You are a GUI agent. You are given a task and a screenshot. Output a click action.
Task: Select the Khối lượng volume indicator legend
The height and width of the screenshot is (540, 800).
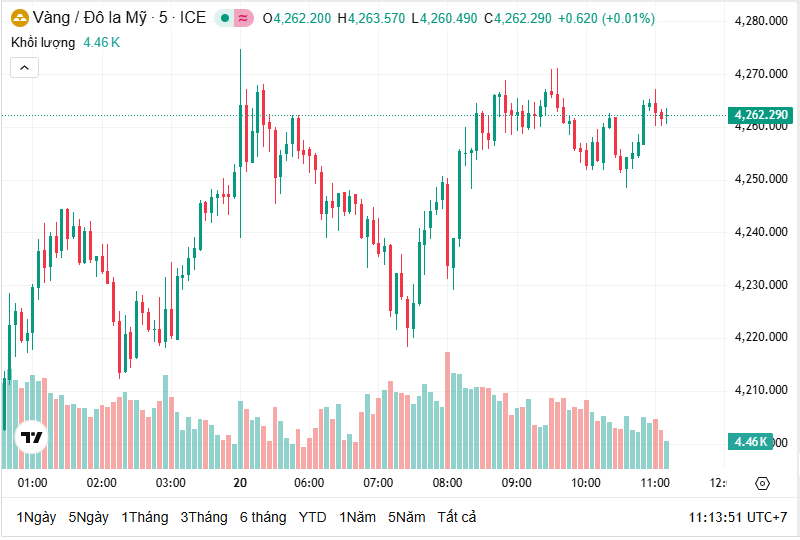tap(43, 42)
